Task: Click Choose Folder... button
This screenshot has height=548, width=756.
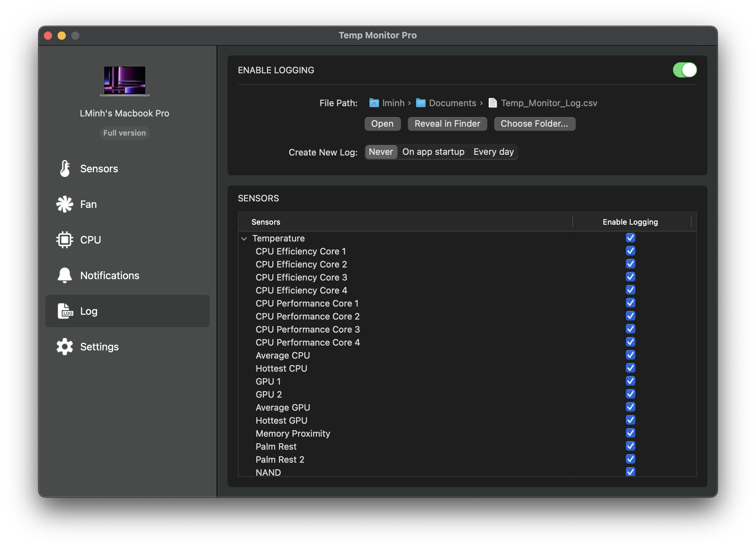Action: pos(534,124)
